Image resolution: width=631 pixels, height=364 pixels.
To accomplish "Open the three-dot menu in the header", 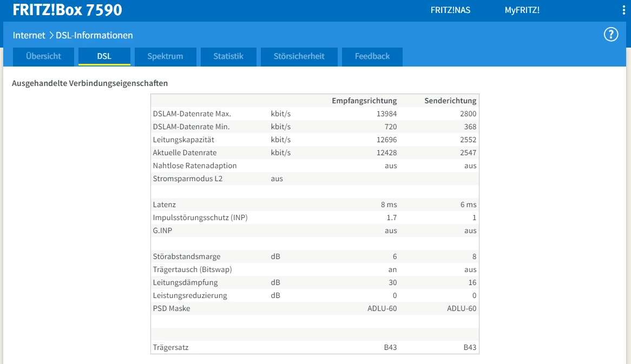I will tap(623, 10).
